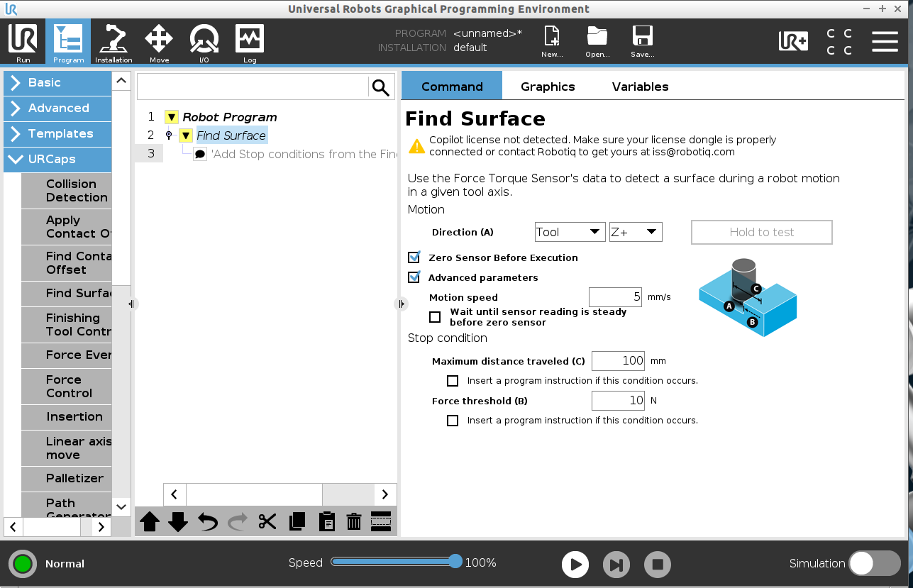Click the scissors cut icon
Image resolution: width=913 pixels, height=588 pixels.
coord(267,522)
